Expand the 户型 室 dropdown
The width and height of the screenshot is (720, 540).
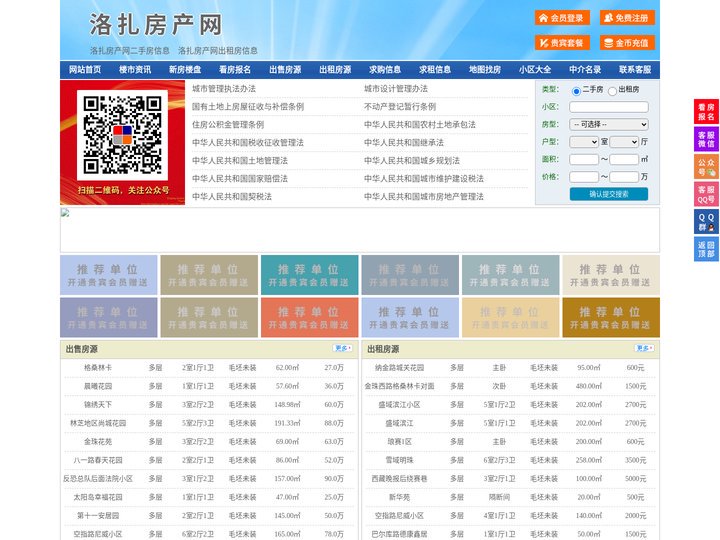pos(584,142)
